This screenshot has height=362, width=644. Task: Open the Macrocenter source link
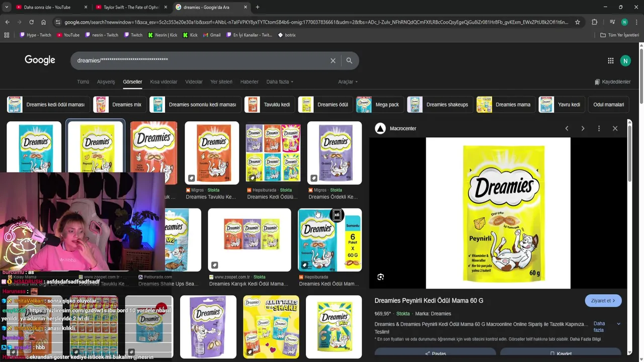396,129
